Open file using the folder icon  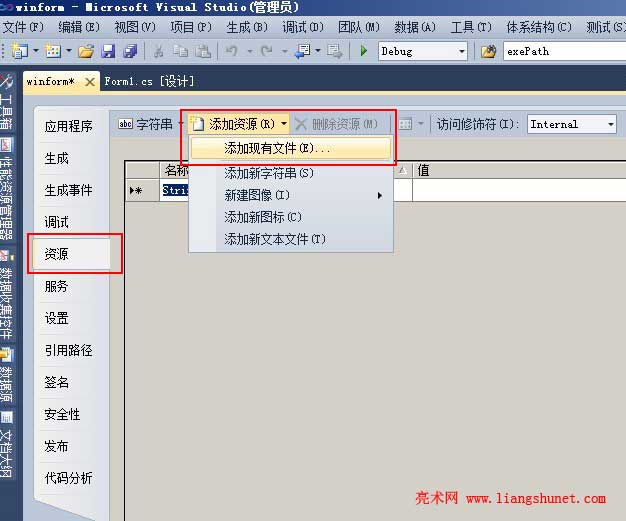pos(86,51)
